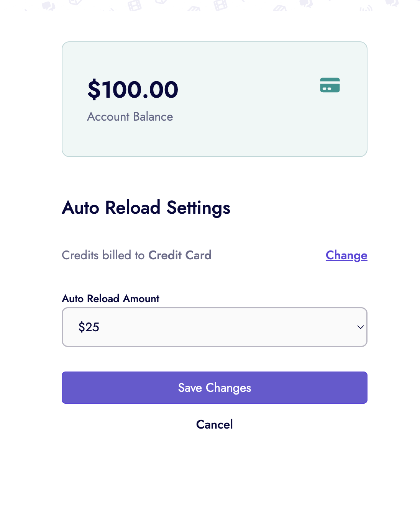The width and height of the screenshot is (420, 514).
Task: Click the Credits billed to Credit Card text
Action: pos(136,255)
